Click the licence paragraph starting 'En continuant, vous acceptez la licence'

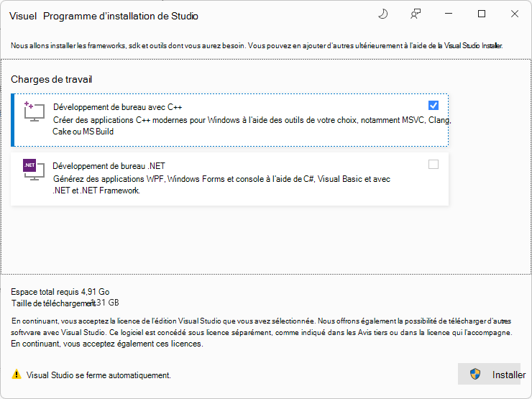[x=261, y=332]
